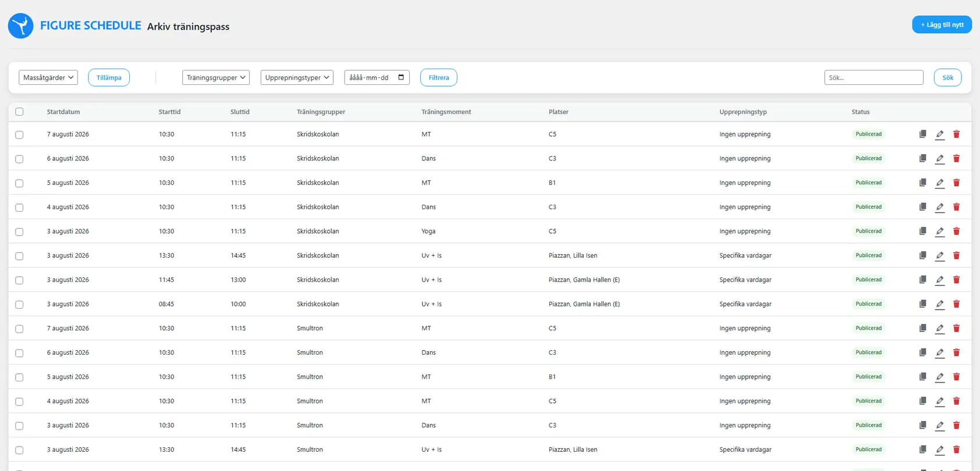Click the Platser column header
The image size is (980, 471).
(x=559, y=112)
